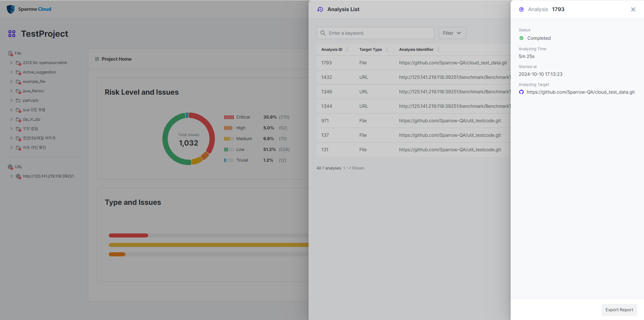
Task: Select analysis row 137
Action: 414,135
